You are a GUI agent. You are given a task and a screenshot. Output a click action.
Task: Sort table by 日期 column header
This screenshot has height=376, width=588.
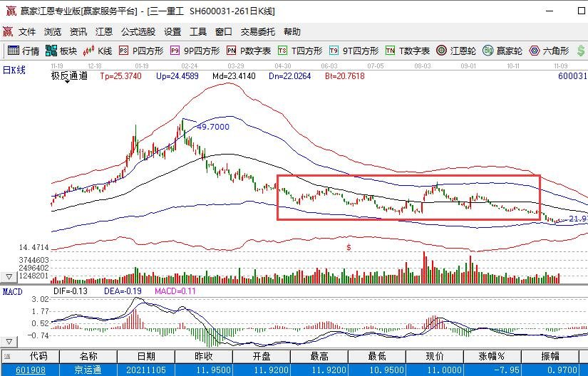pyautogui.click(x=146, y=356)
